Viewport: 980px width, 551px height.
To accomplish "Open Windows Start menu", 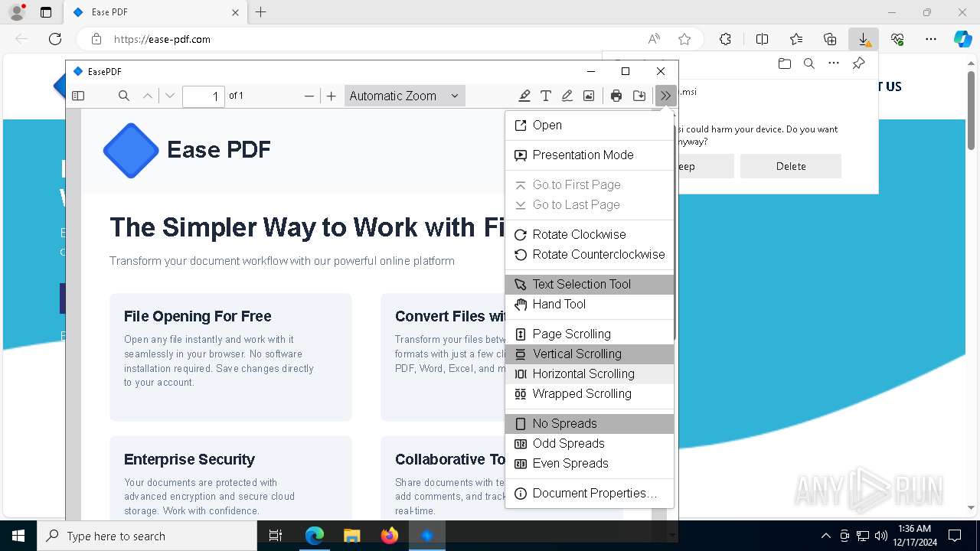I will click(x=18, y=536).
